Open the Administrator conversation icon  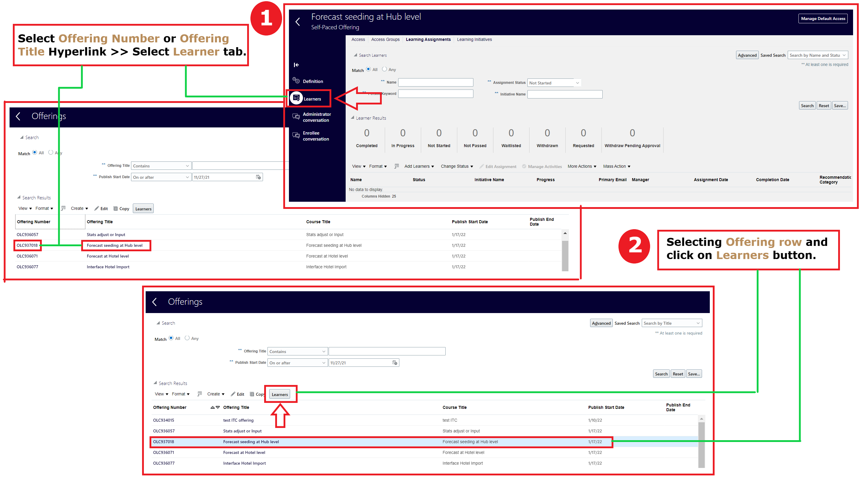coord(296,117)
